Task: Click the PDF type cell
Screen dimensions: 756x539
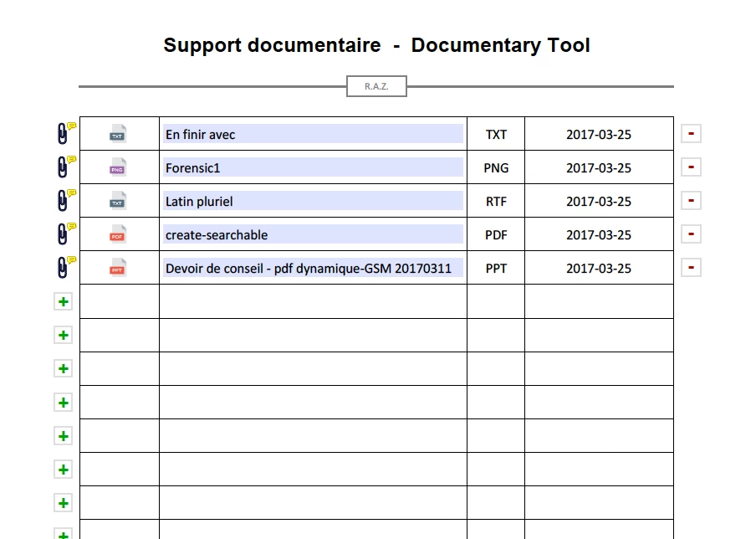Action: (x=496, y=234)
